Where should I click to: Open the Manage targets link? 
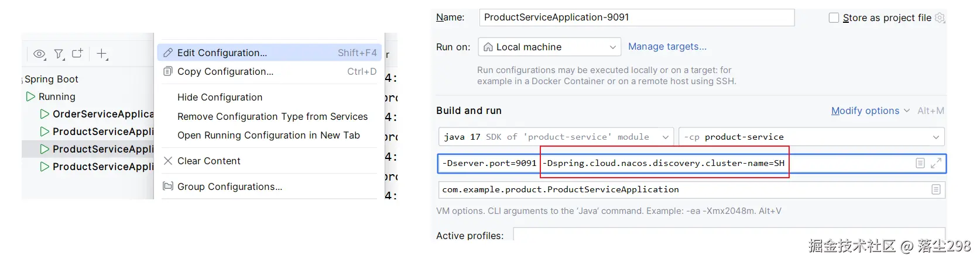coord(667,46)
